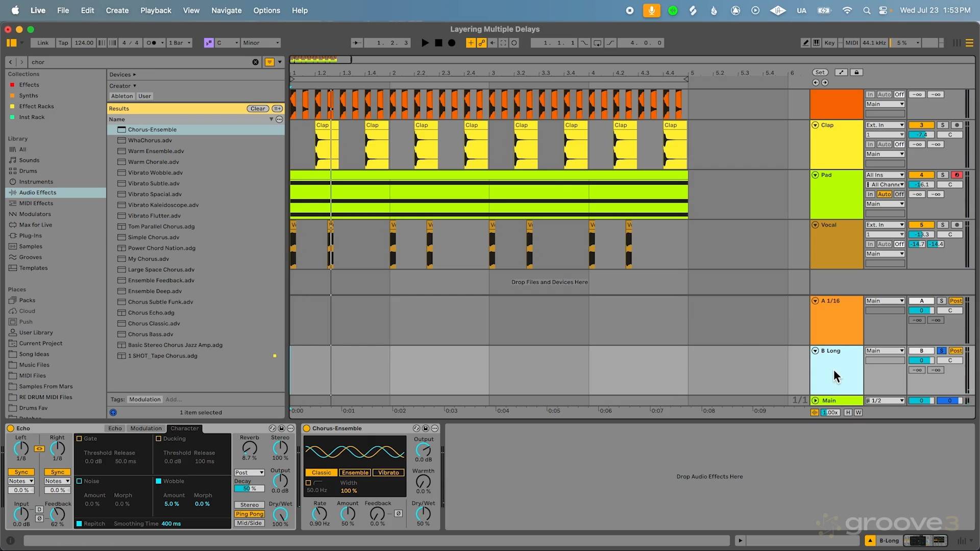Click the Arrangement Record button

click(452, 43)
